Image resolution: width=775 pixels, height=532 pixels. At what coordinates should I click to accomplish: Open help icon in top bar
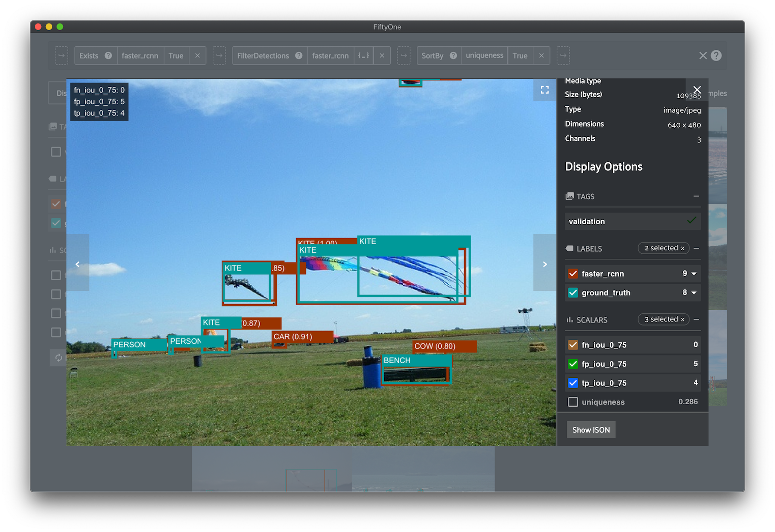coord(716,56)
